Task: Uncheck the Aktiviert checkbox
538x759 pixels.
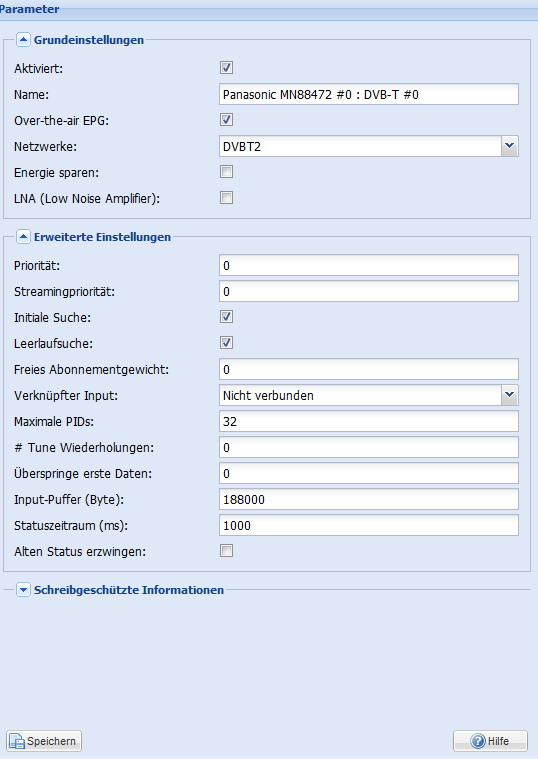Action: tap(226, 67)
